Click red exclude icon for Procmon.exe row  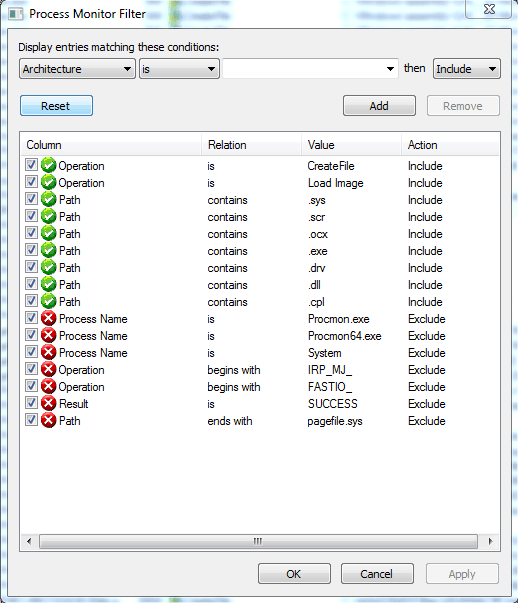48,318
